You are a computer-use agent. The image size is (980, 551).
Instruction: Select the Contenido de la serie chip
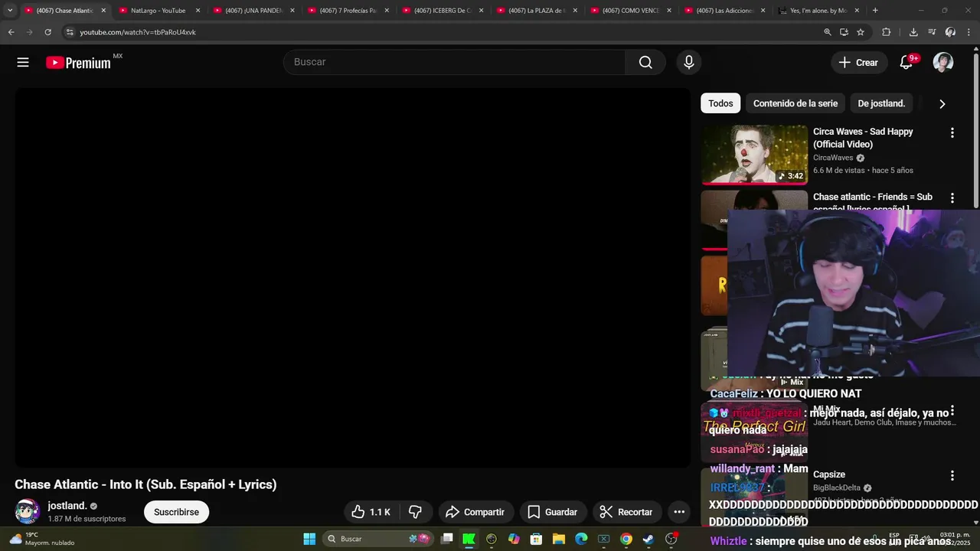[x=795, y=103]
